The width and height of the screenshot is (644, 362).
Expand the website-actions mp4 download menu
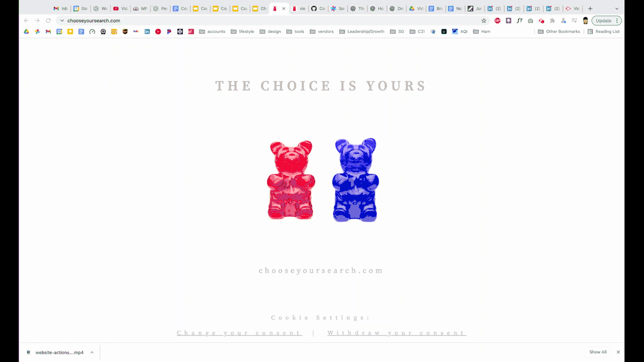(92, 352)
